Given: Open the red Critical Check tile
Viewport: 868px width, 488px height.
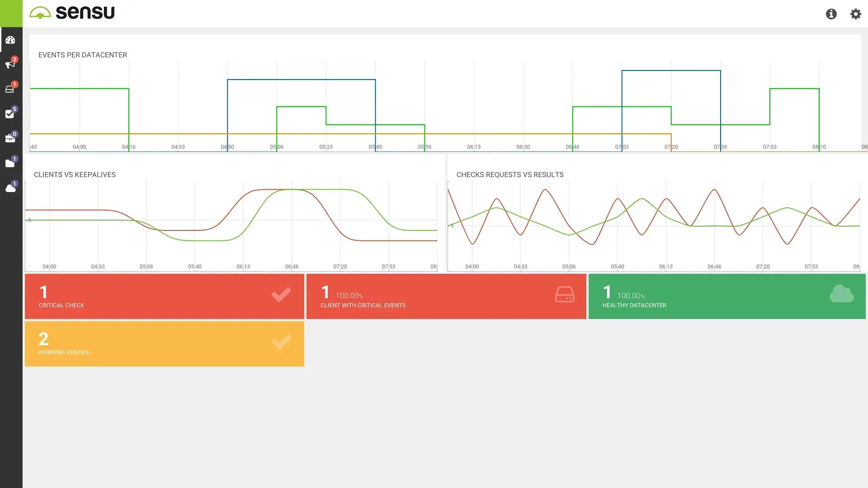Looking at the screenshot, I should pos(164,296).
